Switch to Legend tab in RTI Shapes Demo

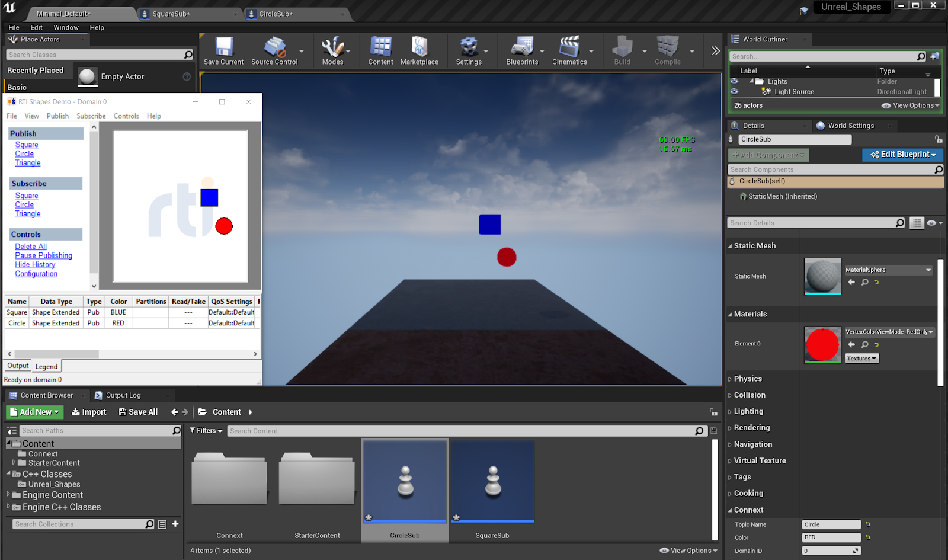(46, 367)
